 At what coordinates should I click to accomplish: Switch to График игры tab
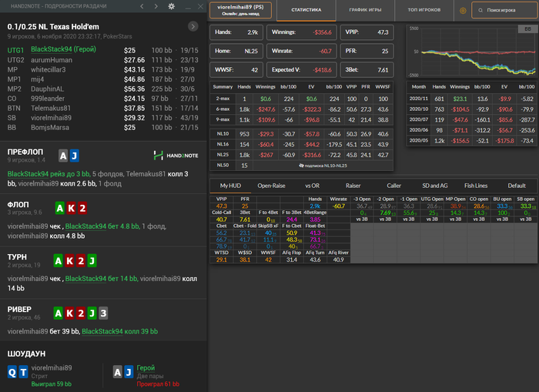coord(366,10)
